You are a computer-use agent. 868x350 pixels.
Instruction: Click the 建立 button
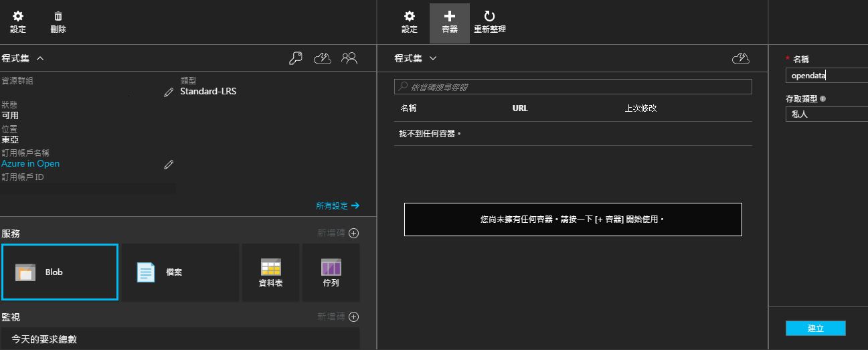815,328
